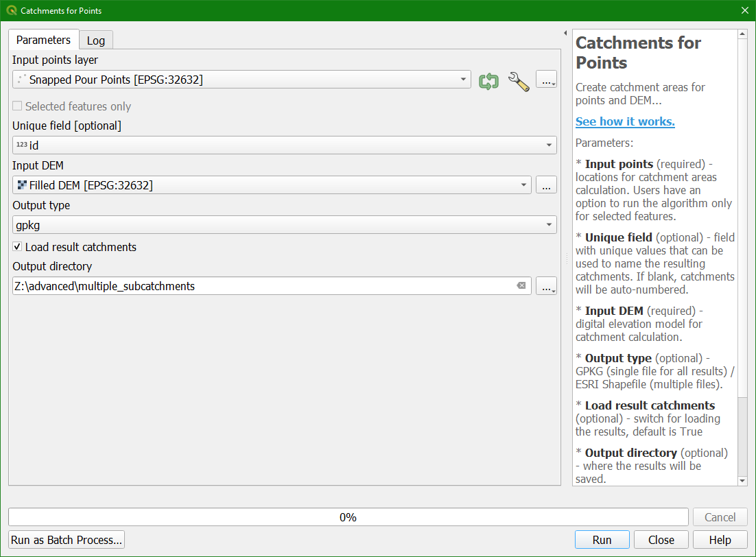Open advanced options with the wrench icon
756x557 pixels.
click(519, 80)
